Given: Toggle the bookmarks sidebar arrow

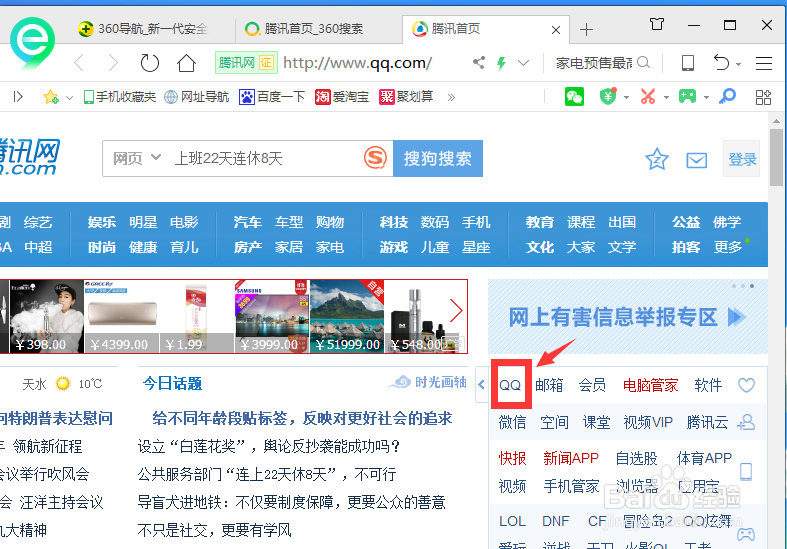Looking at the screenshot, I should coord(18,96).
